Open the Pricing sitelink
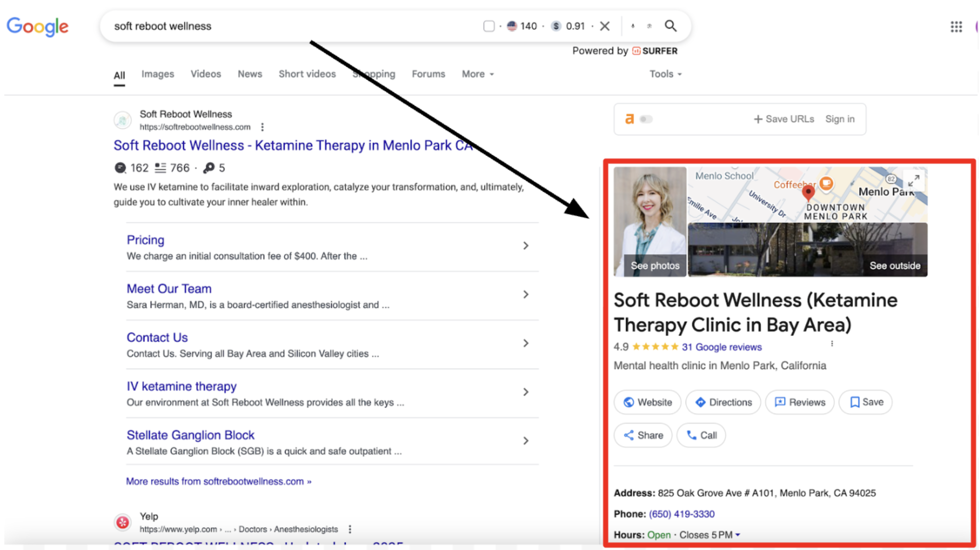This screenshot has width=980, height=550. click(x=145, y=240)
